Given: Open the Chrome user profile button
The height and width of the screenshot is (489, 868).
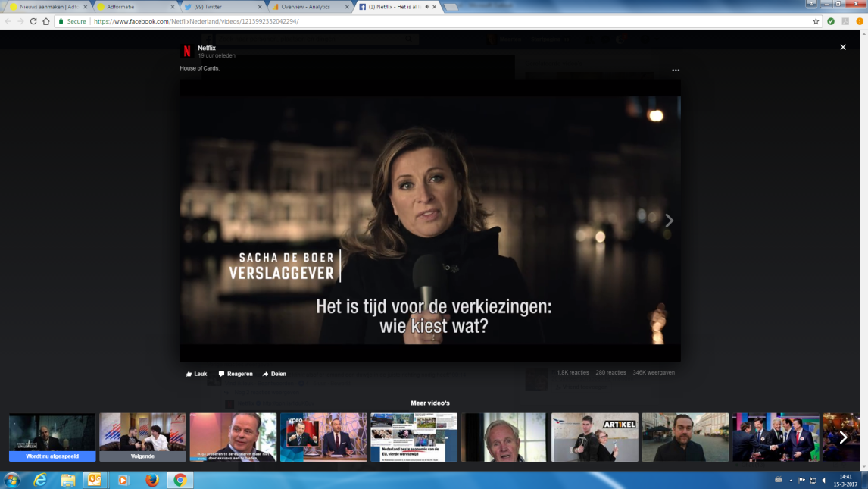Looking at the screenshot, I should click(x=811, y=4).
